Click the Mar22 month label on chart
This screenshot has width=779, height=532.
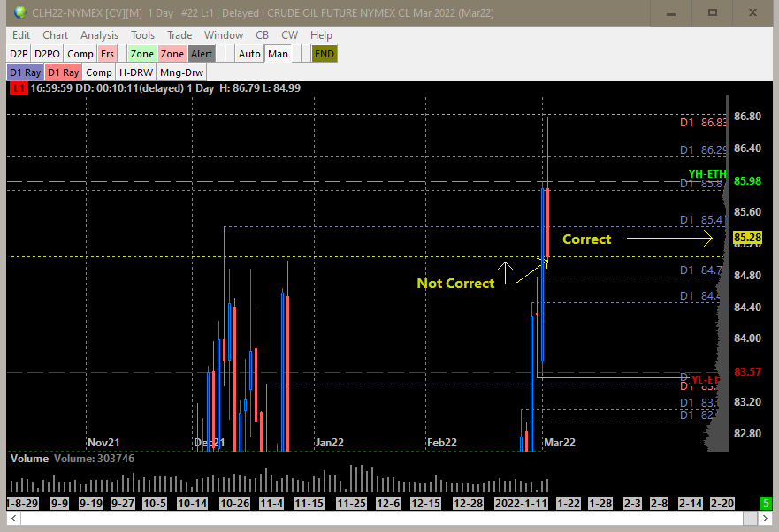(x=560, y=442)
